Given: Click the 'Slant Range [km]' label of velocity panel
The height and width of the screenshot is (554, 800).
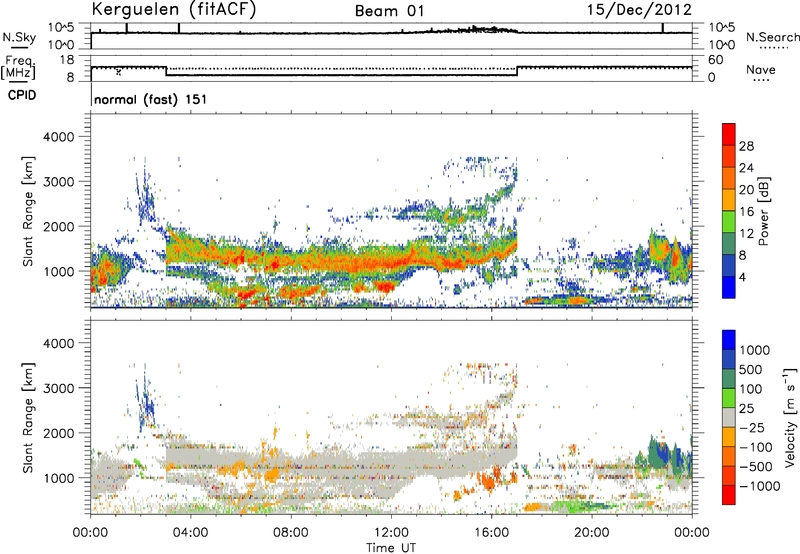Looking at the screenshot, I should click(x=28, y=417).
